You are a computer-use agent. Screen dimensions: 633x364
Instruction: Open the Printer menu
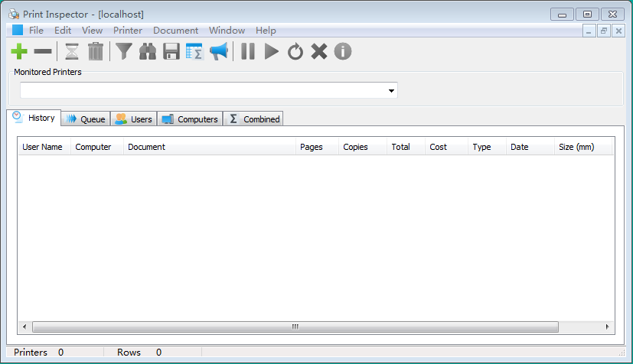(x=128, y=31)
